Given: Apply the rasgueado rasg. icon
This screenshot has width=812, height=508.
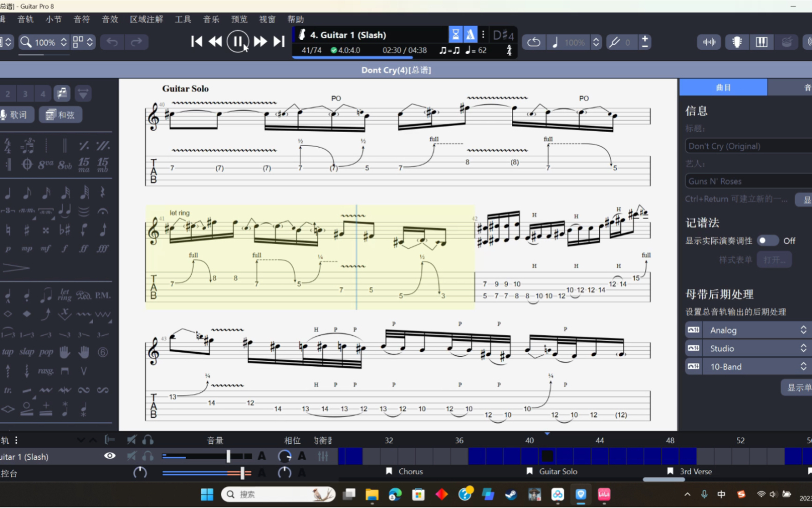Looking at the screenshot, I should click(x=46, y=371).
